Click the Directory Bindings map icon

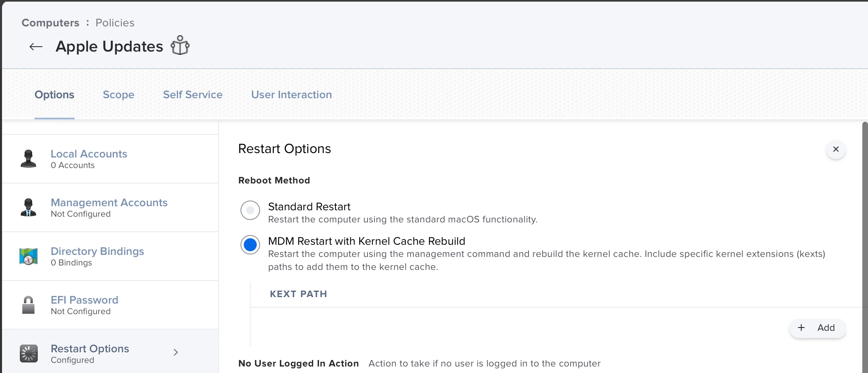[x=28, y=256]
